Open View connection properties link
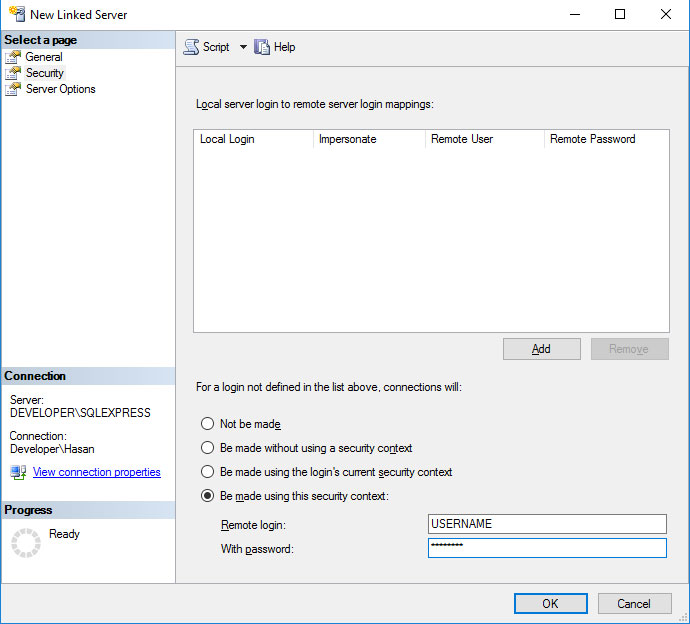 pyautogui.click(x=96, y=472)
